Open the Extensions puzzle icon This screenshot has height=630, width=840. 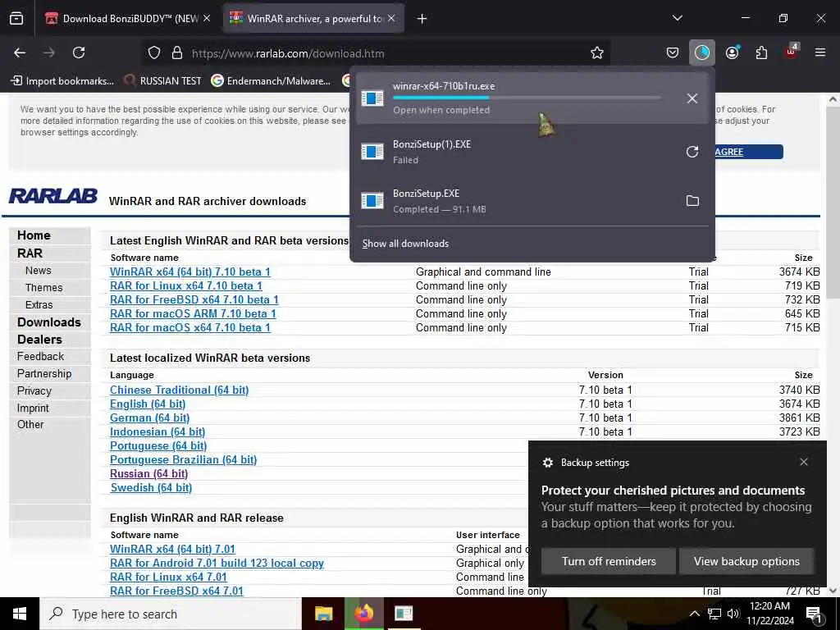[761, 52]
